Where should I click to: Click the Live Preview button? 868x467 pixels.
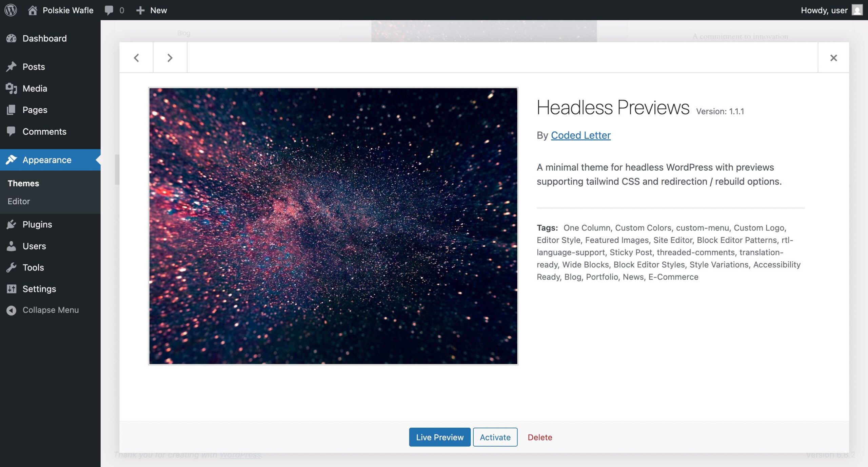439,437
